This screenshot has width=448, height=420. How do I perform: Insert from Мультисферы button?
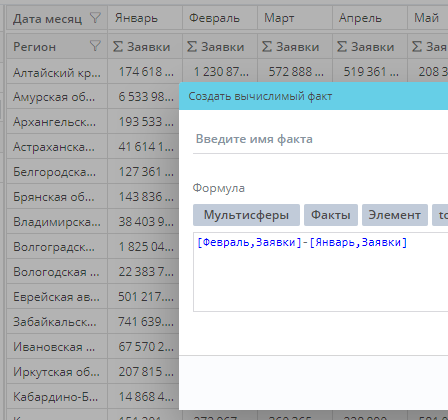[246, 215]
